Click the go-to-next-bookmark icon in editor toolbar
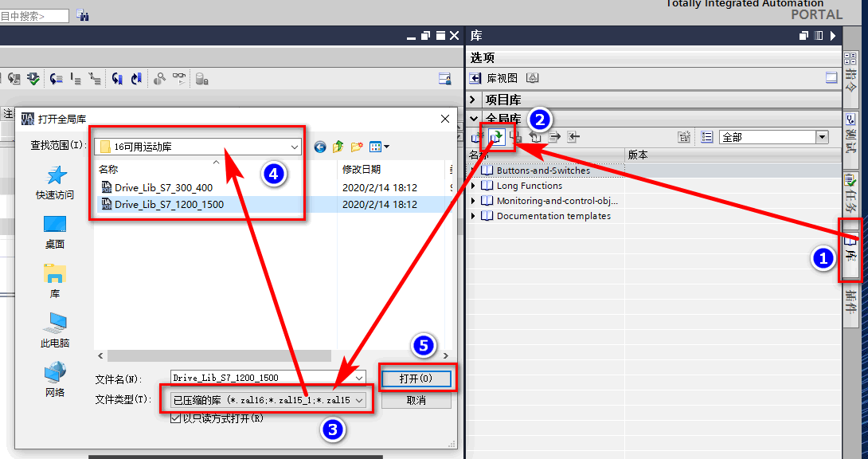This screenshot has width=868, height=459. (136, 79)
